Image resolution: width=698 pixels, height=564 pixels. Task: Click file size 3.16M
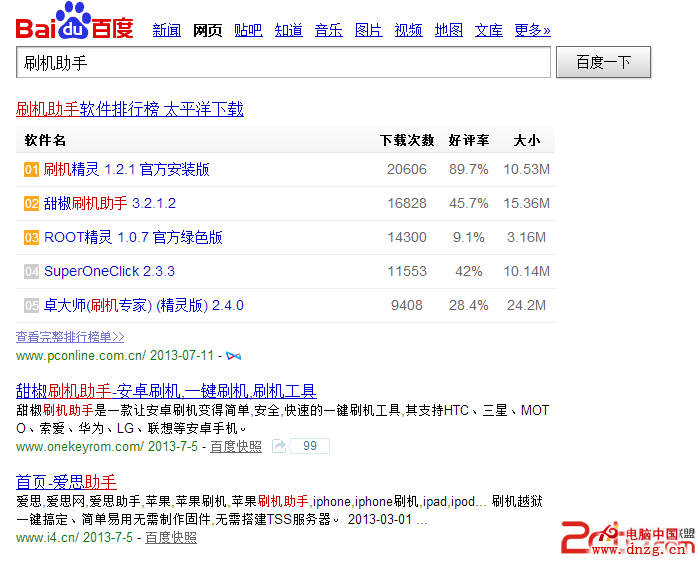pos(527,237)
